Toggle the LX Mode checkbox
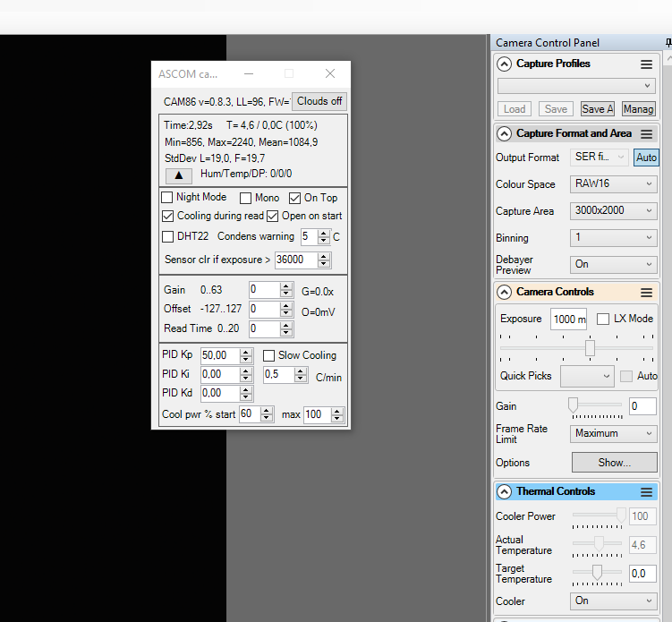The image size is (672, 622). pyautogui.click(x=603, y=319)
